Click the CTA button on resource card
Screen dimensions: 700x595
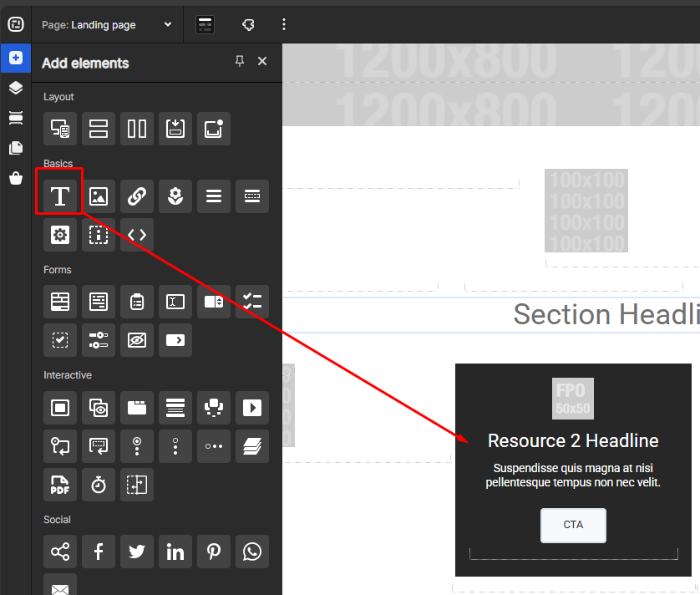[573, 525]
